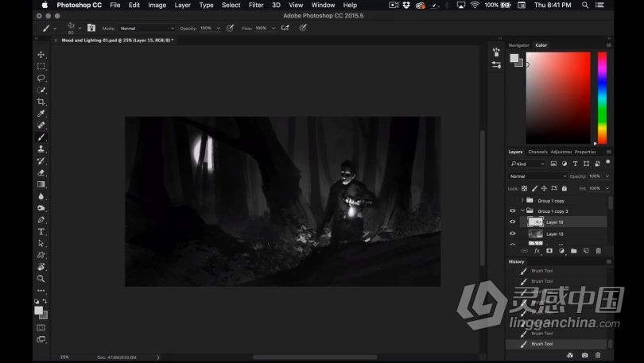Collapse the Group 1 copy 3 folder

pos(522,210)
